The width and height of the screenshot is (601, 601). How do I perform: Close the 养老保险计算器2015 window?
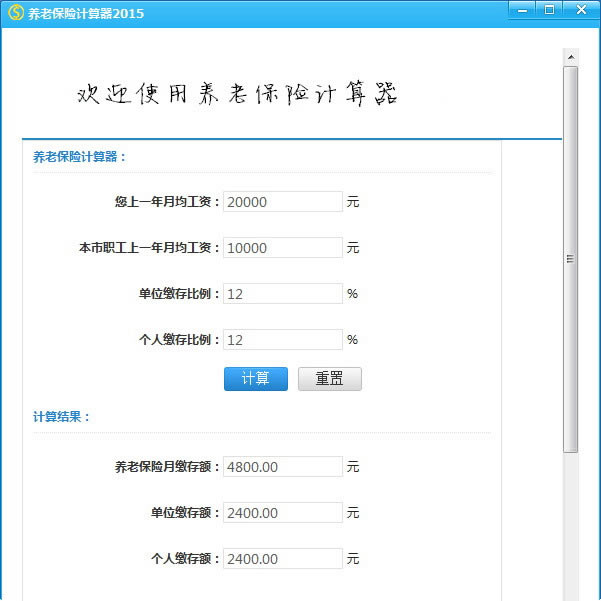tap(581, 10)
